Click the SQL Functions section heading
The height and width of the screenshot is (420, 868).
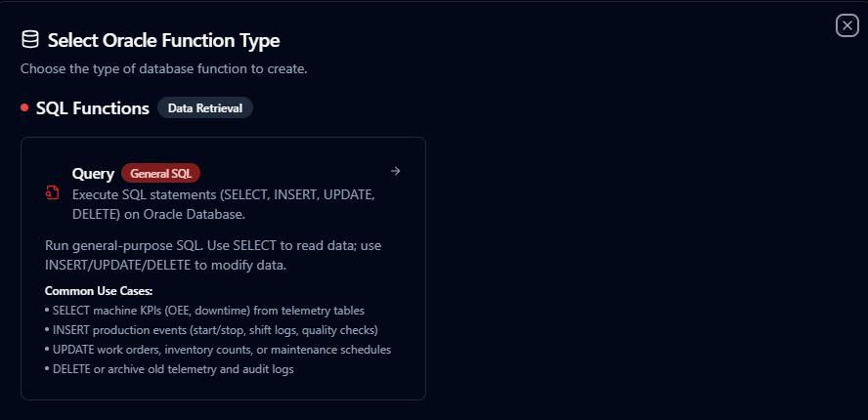click(92, 108)
